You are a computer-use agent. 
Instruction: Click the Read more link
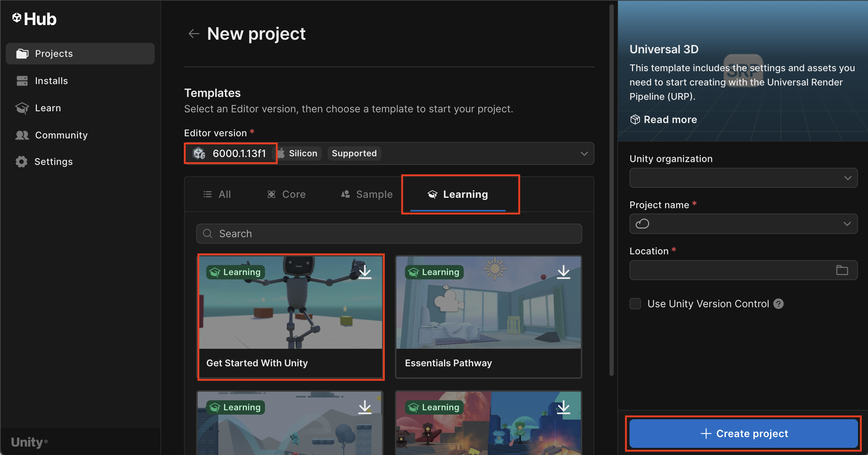click(670, 119)
